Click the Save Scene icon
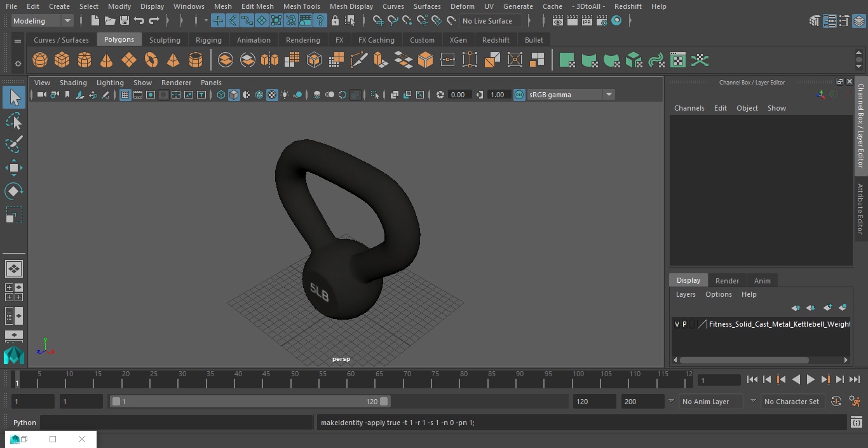The width and height of the screenshot is (868, 448). (x=125, y=21)
